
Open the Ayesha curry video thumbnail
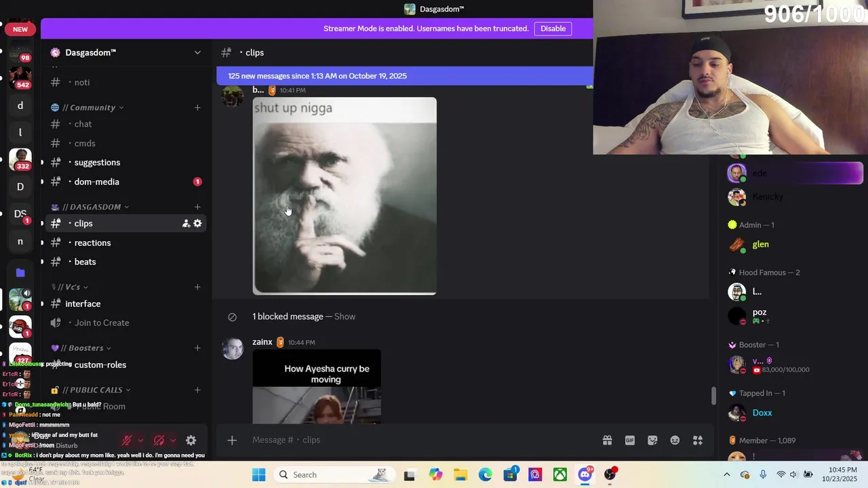[x=317, y=386]
